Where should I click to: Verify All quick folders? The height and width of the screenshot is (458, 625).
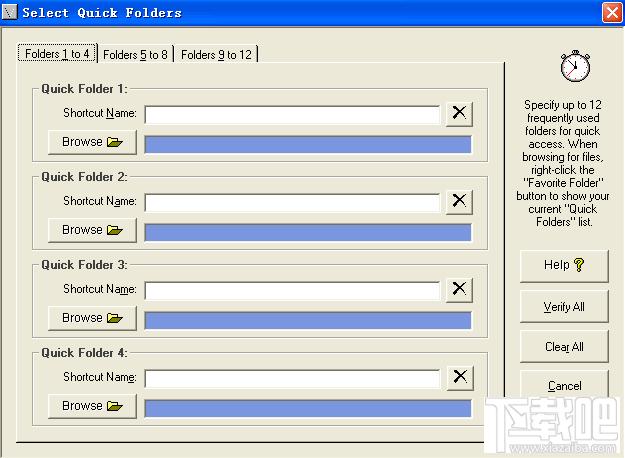[x=564, y=306]
